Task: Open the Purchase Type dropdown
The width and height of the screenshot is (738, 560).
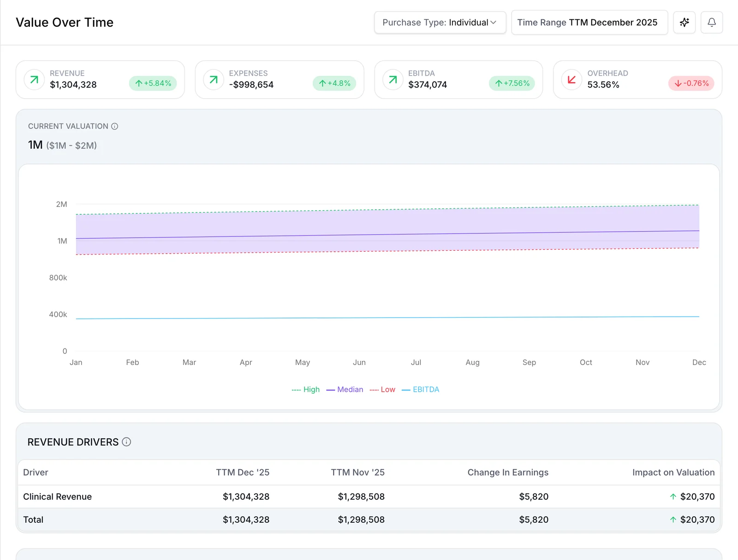Action: [x=440, y=23]
